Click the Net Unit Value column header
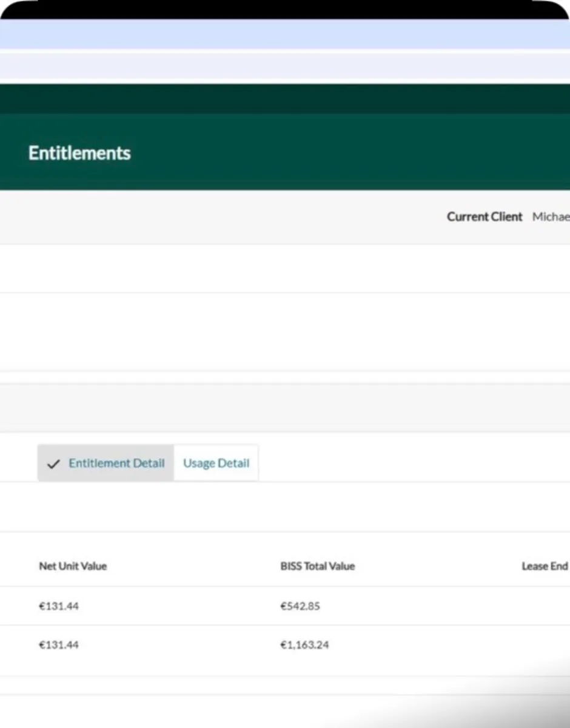570x728 pixels. (73, 566)
